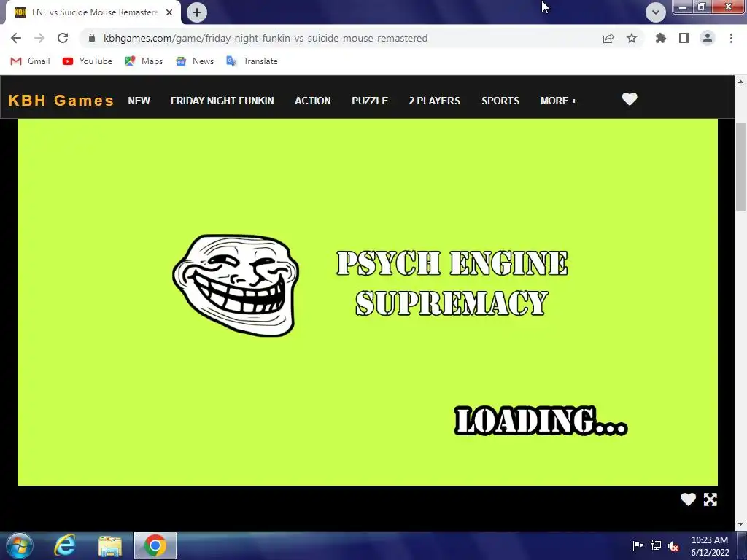Enter fullscreen with the expand arrows icon
Screen dimensions: 747x560
coord(711,499)
